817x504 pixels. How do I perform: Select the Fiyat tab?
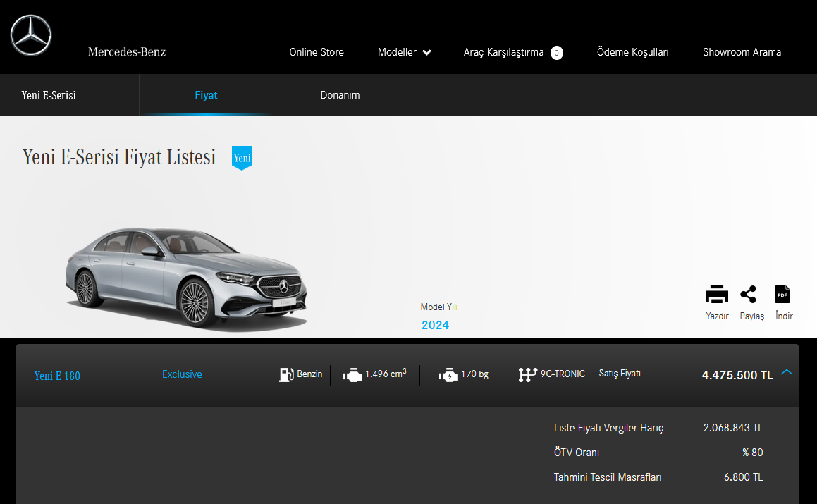[x=206, y=95]
